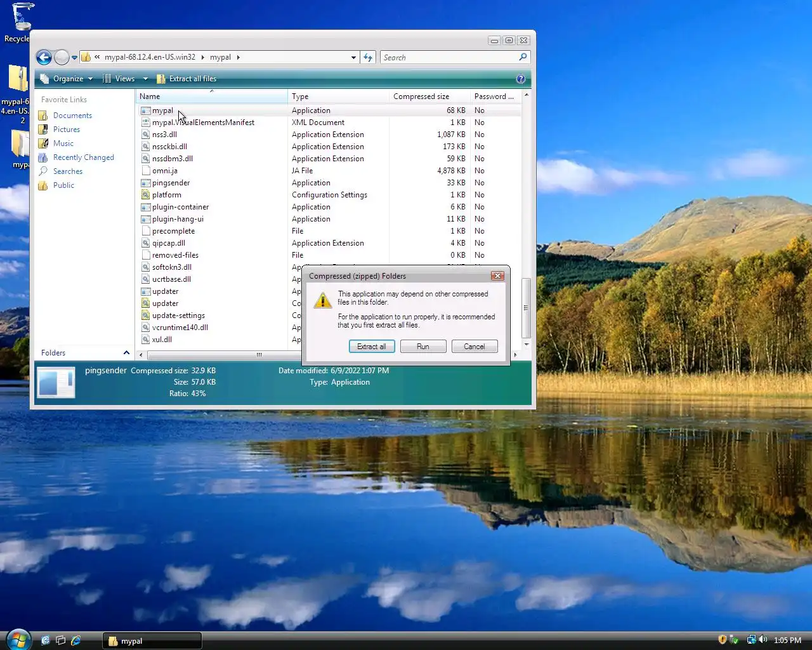Click the 68 KB size cell of mypal
This screenshot has width=812, height=650.
tap(456, 110)
